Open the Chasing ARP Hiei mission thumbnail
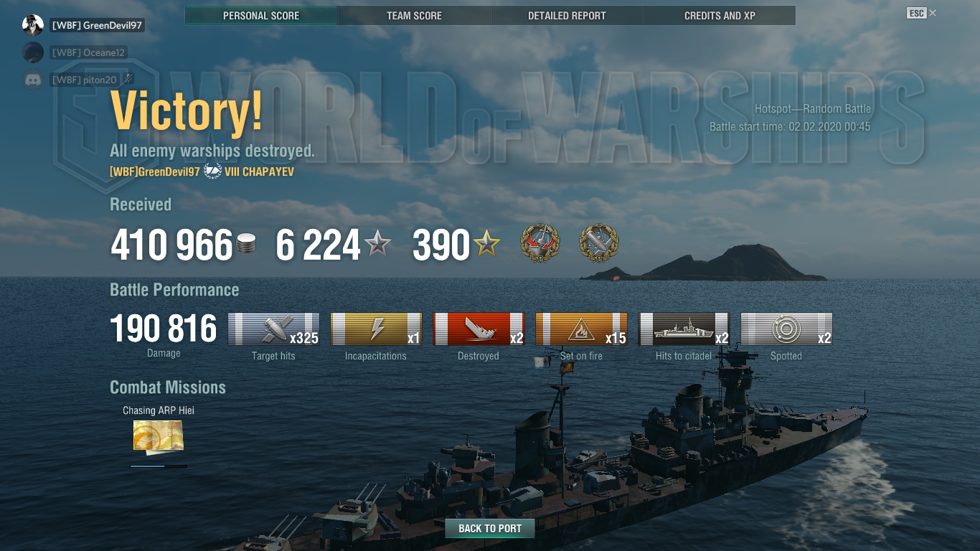Viewport: 980px width, 551px height. coord(159,438)
